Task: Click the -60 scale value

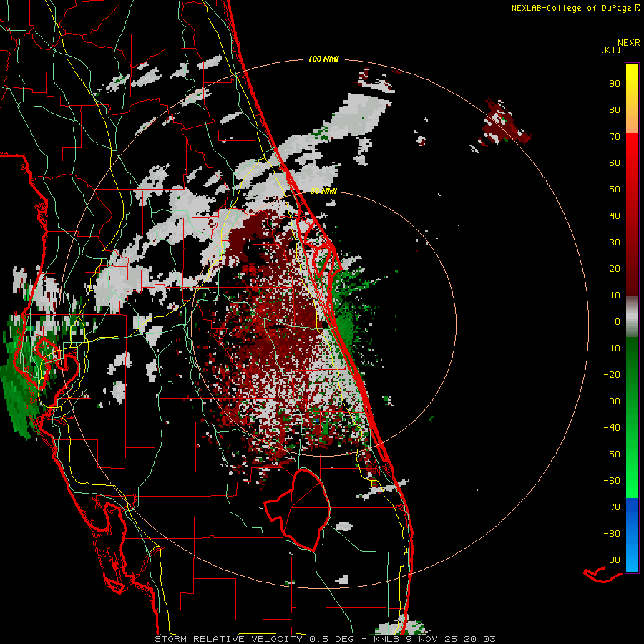Action: (612, 481)
